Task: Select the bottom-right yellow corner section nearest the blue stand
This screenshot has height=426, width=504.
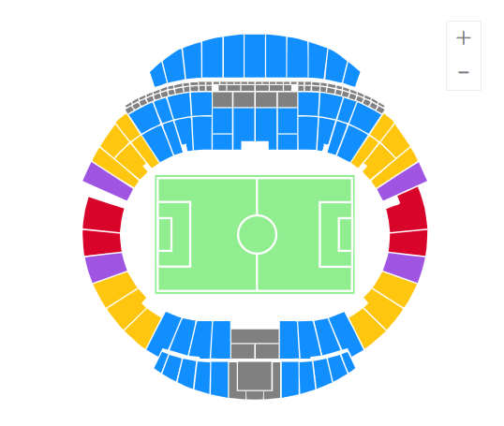Action: coord(367,329)
